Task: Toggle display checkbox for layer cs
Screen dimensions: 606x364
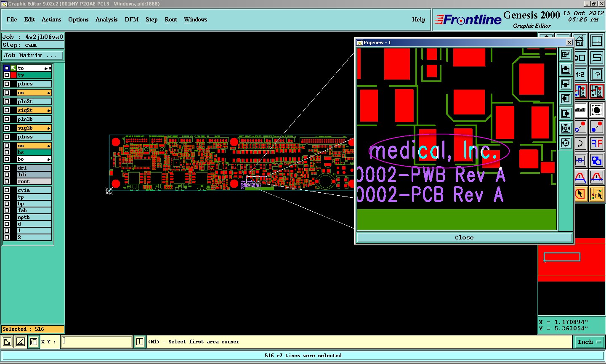Action: tap(7, 93)
